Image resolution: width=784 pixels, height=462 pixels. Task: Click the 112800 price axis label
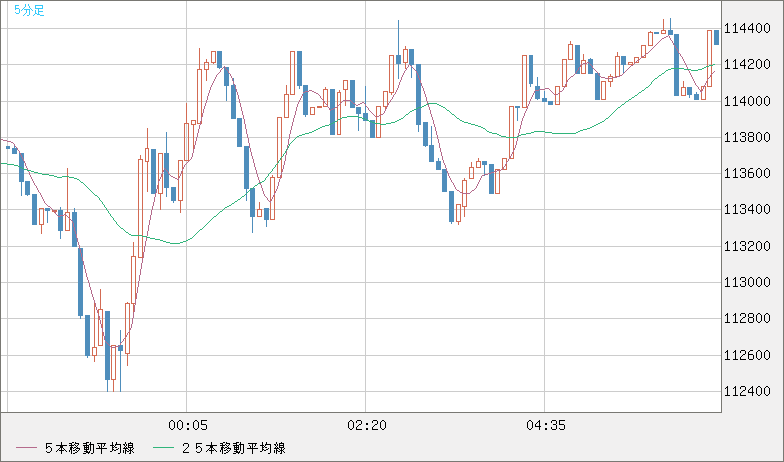(x=748, y=318)
